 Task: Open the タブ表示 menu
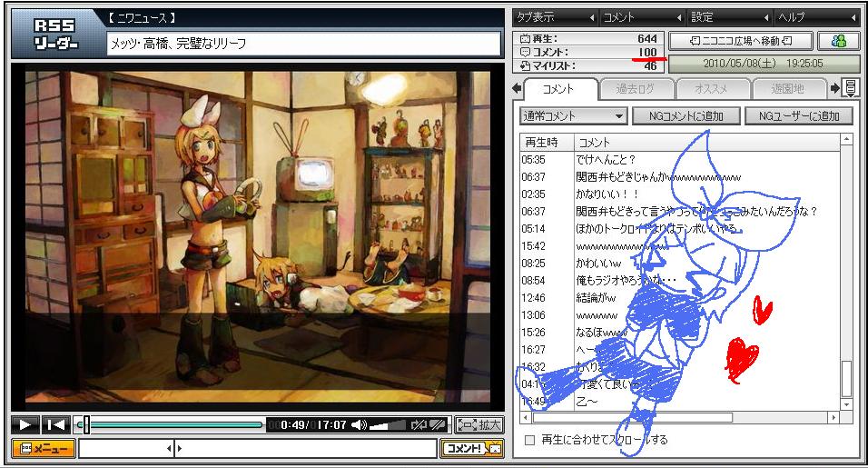[x=556, y=17]
